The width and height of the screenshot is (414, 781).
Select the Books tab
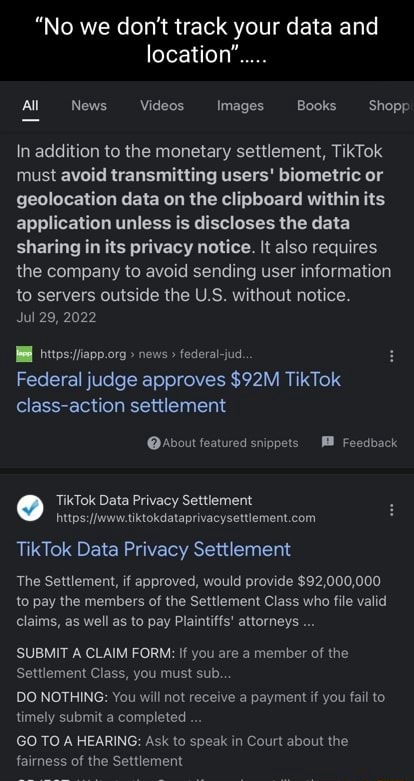[x=316, y=106]
